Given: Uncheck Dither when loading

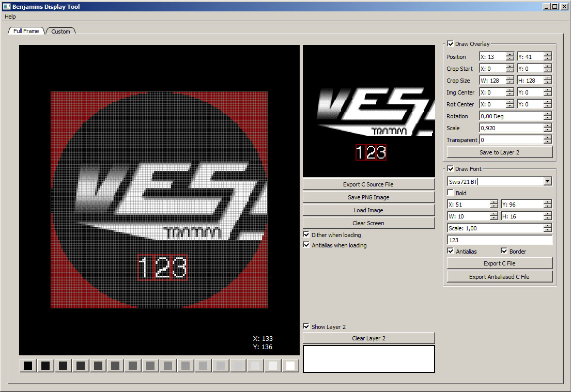Looking at the screenshot, I should (x=306, y=234).
